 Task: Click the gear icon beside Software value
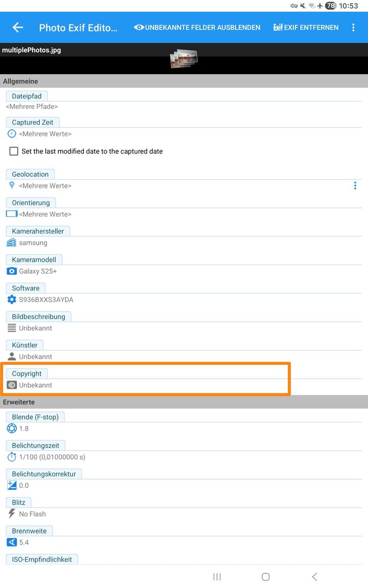(11, 299)
